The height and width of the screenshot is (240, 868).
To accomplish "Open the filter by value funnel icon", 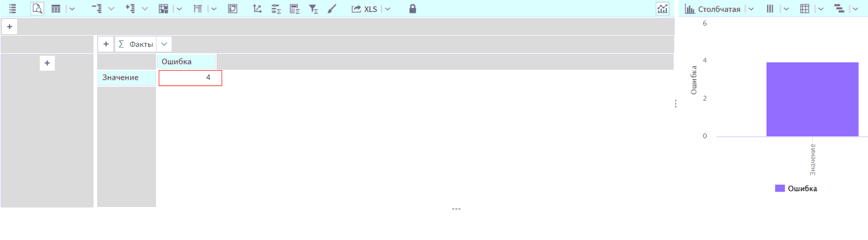I will point(313,9).
